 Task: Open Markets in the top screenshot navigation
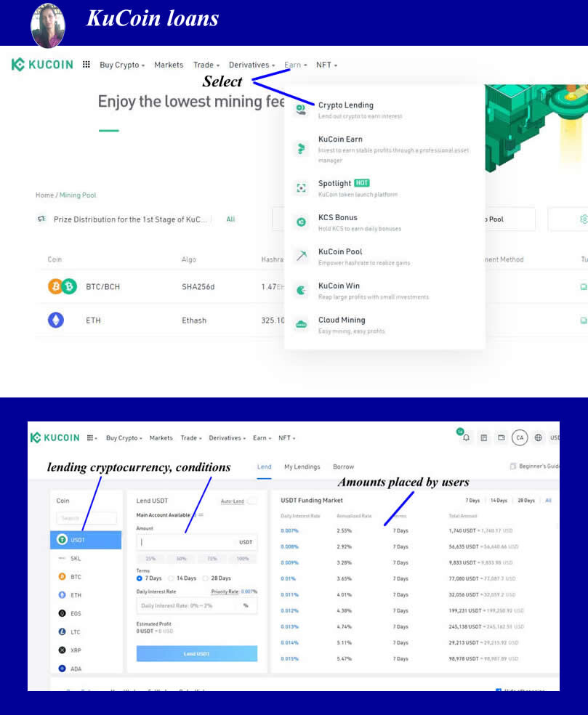(x=169, y=65)
